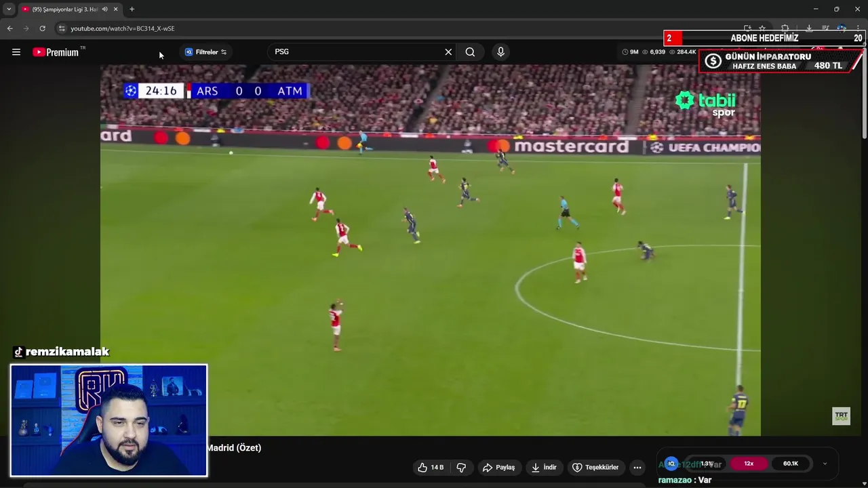This screenshot has width=868, height=488.
Task: Switch to the Şampiyonlar Ligi tab
Action: (64, 9)
